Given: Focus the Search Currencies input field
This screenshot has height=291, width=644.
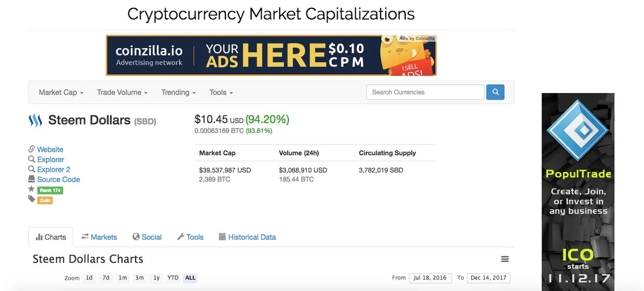Looking at the screenshot, I should (x=425, y=92).
